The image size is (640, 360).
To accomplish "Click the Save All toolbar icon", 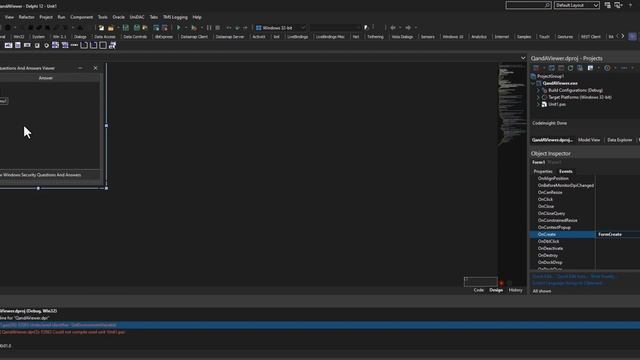I will [x=137, y=28].
